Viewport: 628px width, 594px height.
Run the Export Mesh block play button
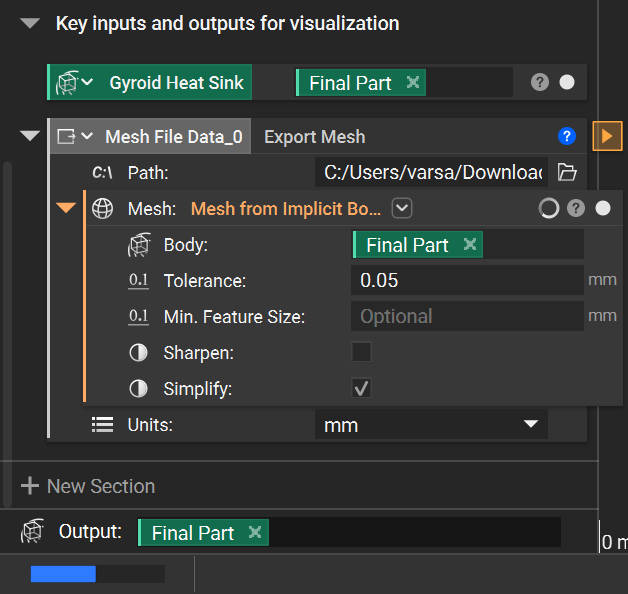[x=607, y=136]
